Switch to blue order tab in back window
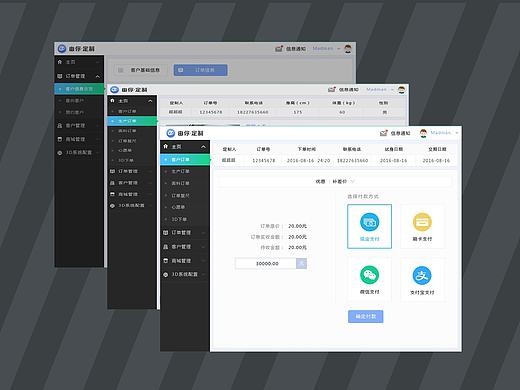This screenshot has height=390, width=520. [x=201, y=70]
